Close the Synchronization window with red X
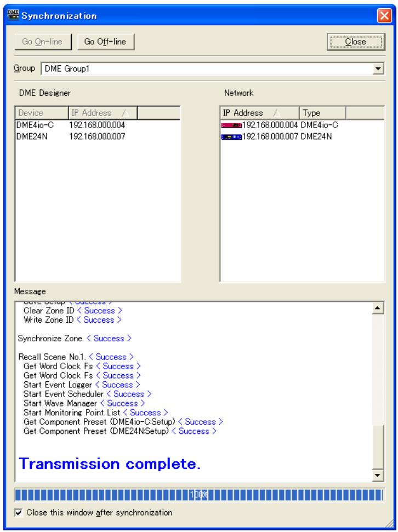 pos(384,15)
